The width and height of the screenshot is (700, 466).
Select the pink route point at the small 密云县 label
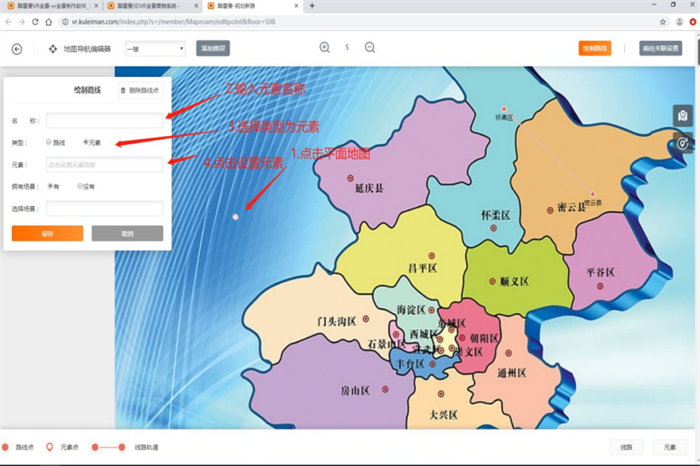592,194
